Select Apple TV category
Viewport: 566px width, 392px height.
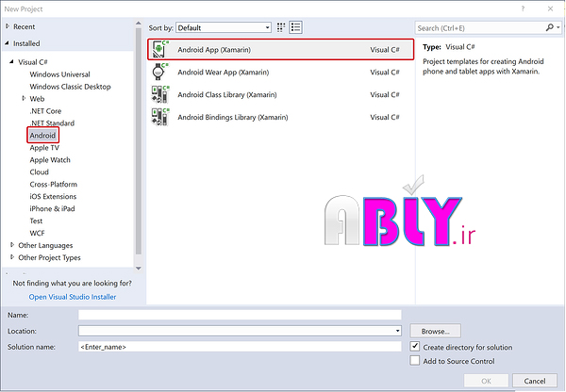(44, 148)
